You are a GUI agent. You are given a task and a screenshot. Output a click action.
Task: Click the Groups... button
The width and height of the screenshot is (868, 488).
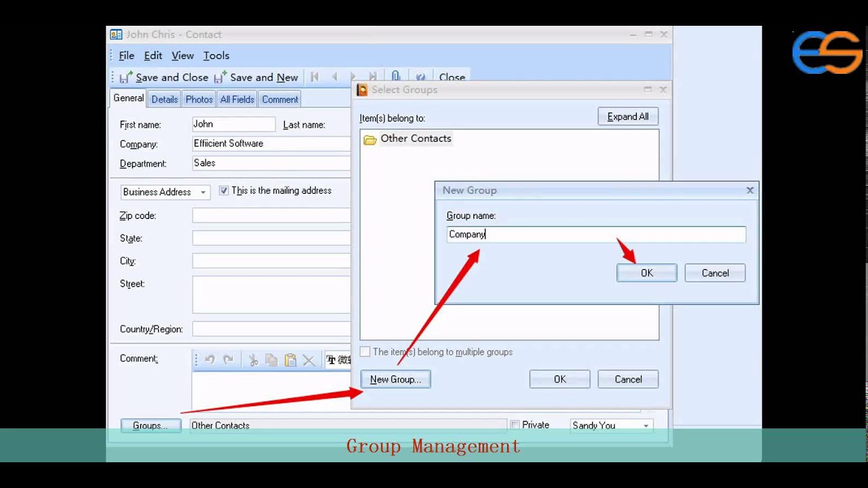coord(151,426)
